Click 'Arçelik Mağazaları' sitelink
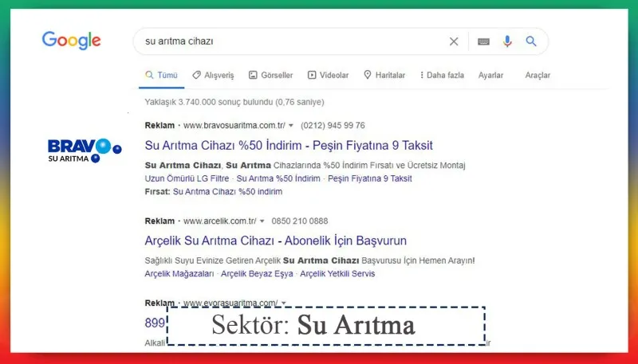The height and width of the screenshot is (364, 638). pos(179,273)
